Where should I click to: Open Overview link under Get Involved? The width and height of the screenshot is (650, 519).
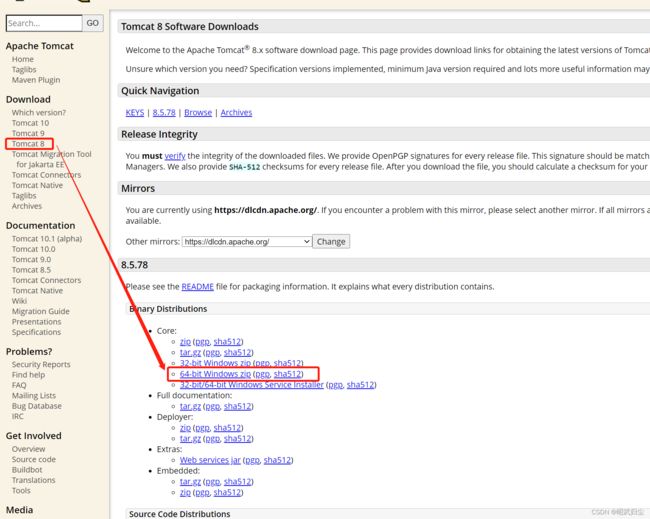pyautogui.click(x=29, y=449)
